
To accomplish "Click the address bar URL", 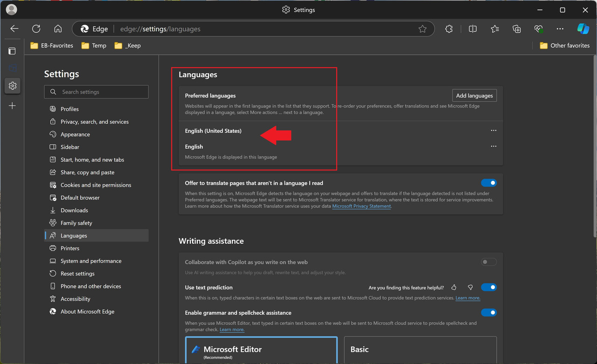I will coord(160,29).
